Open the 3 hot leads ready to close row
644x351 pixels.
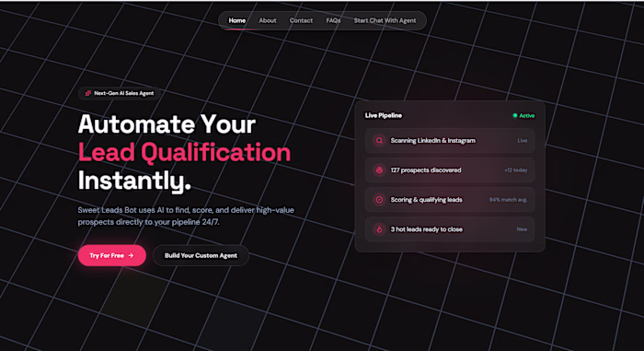[450, 229]
